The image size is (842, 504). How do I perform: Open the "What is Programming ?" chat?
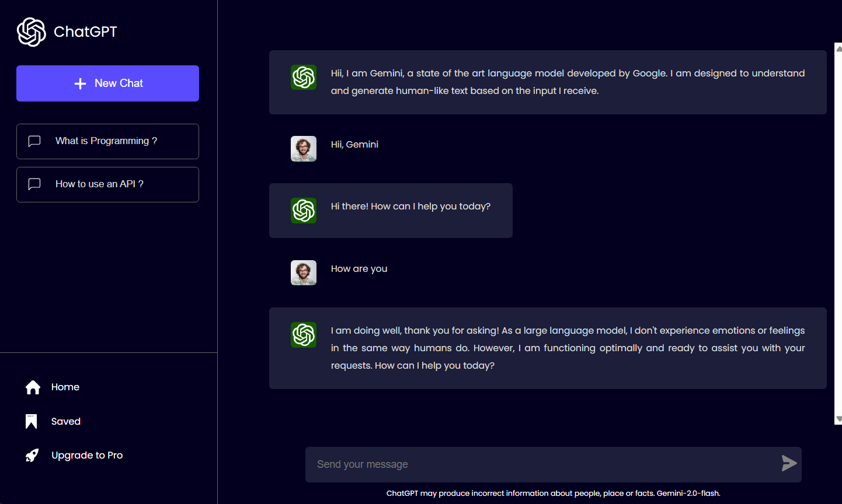106,141
